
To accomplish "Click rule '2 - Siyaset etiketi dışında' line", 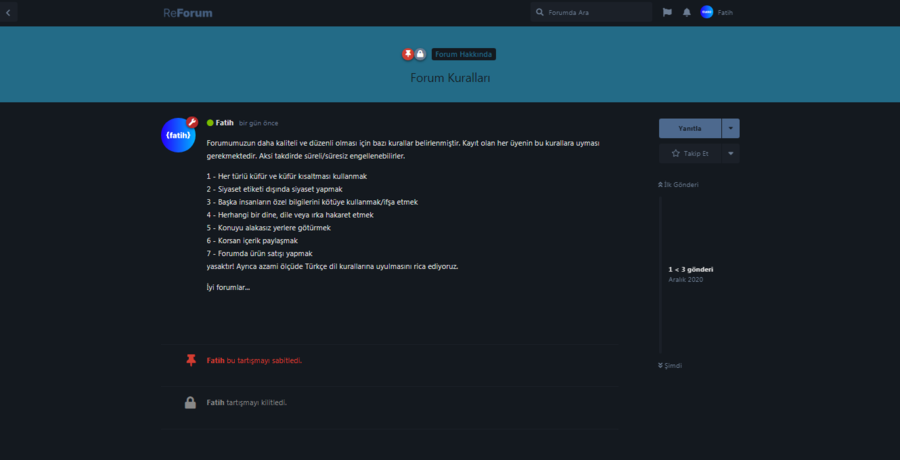I will click(274, 189).
